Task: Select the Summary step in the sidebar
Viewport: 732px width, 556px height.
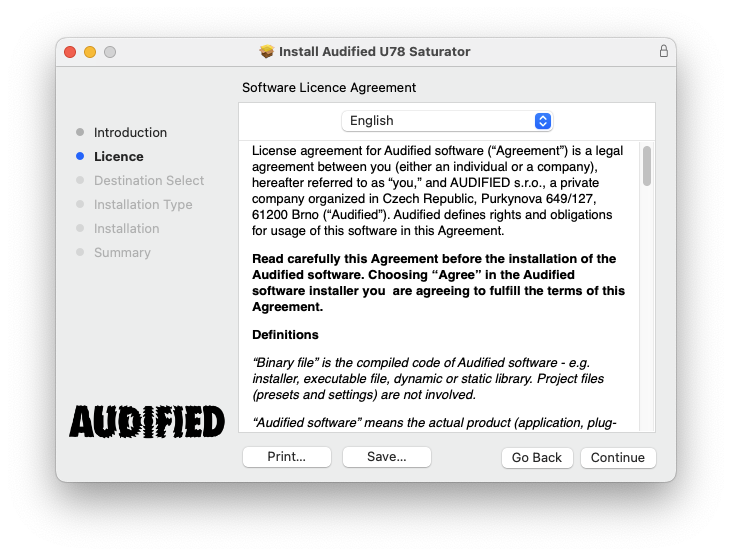Action: coord(122,253)
